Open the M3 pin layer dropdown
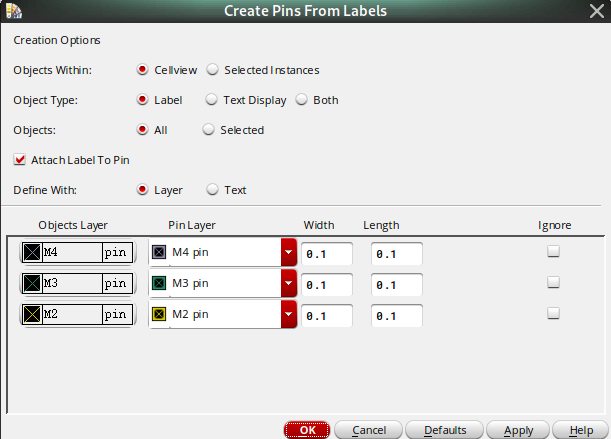The height and width of the screenshot is (439, 611). coord(289,284)
